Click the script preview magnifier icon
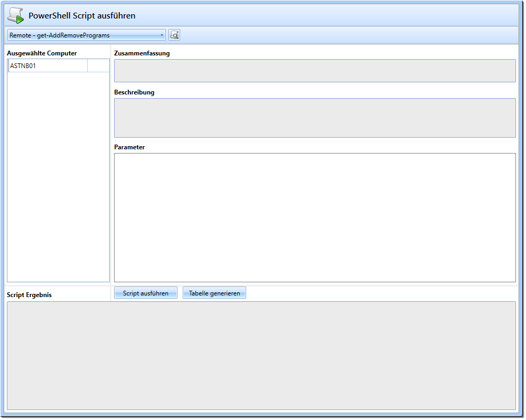This screenshot has width=526, height=420. pyautogui.click(x=174, y=35)
